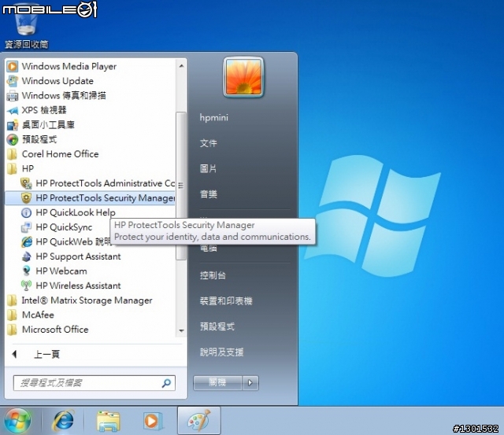Viewport: 504px width, 435px height.
Task: Open 音樂 (Music) link
Action: pos(208,194)
